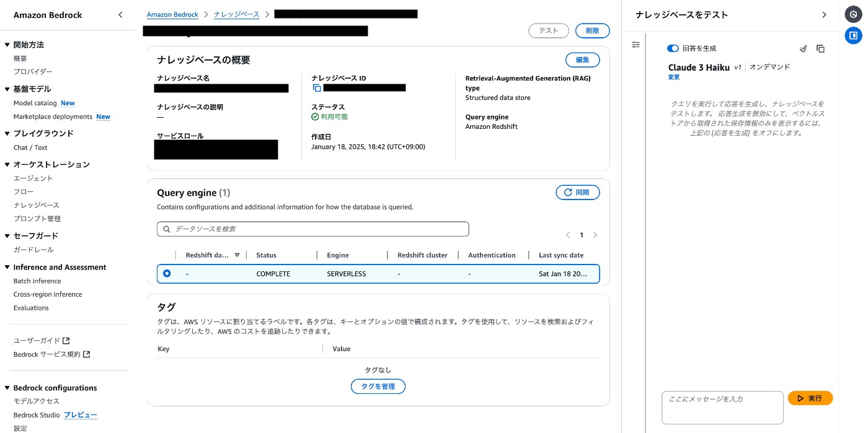
Task: Open Model catalog page
Action: (x=35, y=103)
